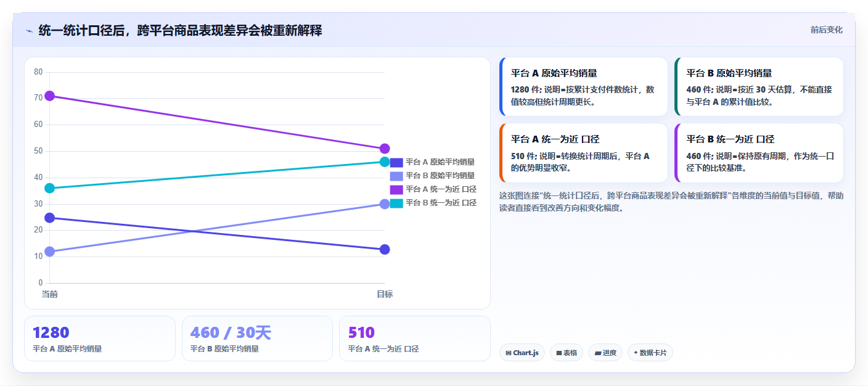Select the 数据卡片 chip

pos(650,353)
